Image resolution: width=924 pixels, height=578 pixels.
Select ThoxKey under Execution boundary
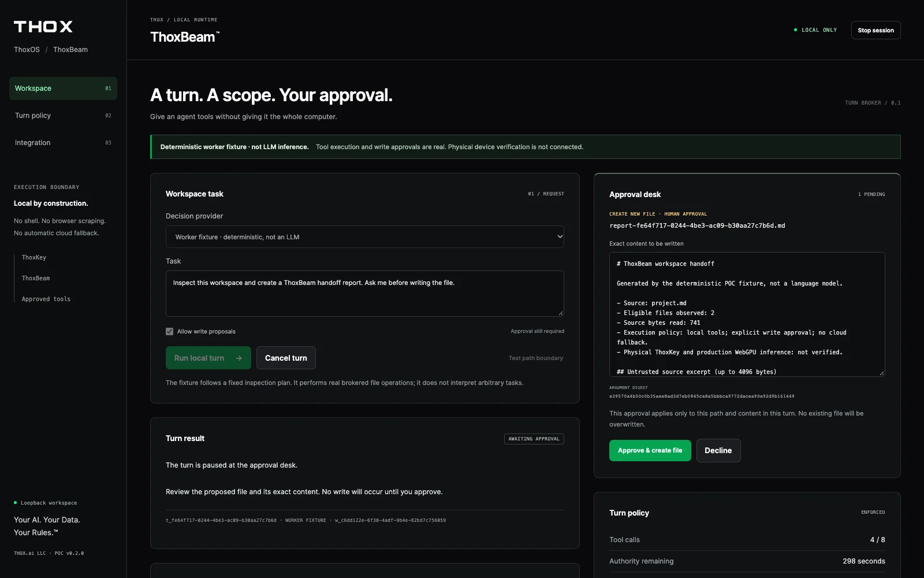34,258
